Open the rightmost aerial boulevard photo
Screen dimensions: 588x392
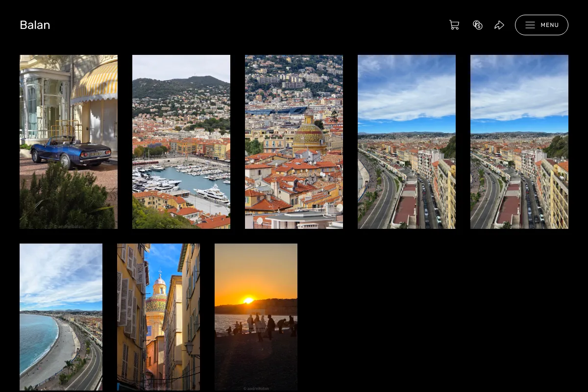[519, 142]
